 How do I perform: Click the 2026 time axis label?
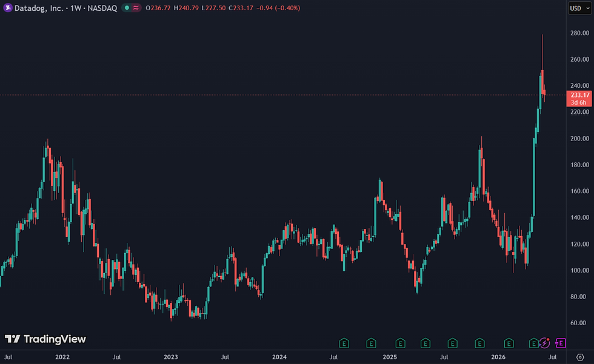click(498, 357)
